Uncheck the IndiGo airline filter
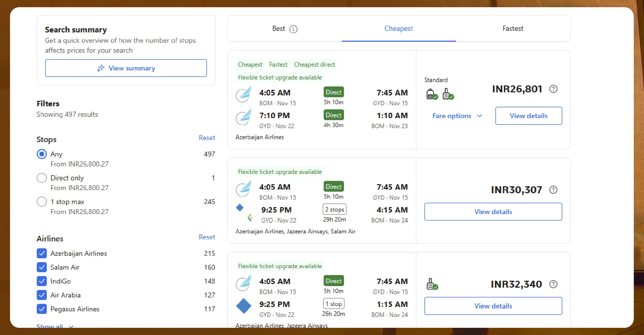 (42, 281)
